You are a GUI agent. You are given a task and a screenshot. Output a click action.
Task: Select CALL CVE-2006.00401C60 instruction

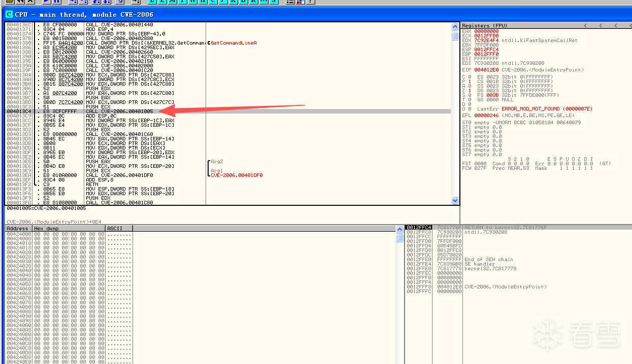(119, 134)
